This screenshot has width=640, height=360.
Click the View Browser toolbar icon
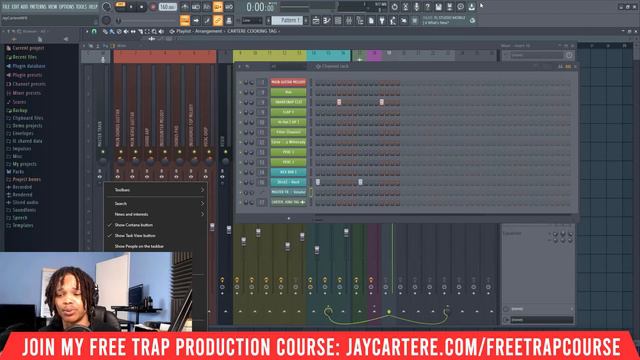(360, 20)
